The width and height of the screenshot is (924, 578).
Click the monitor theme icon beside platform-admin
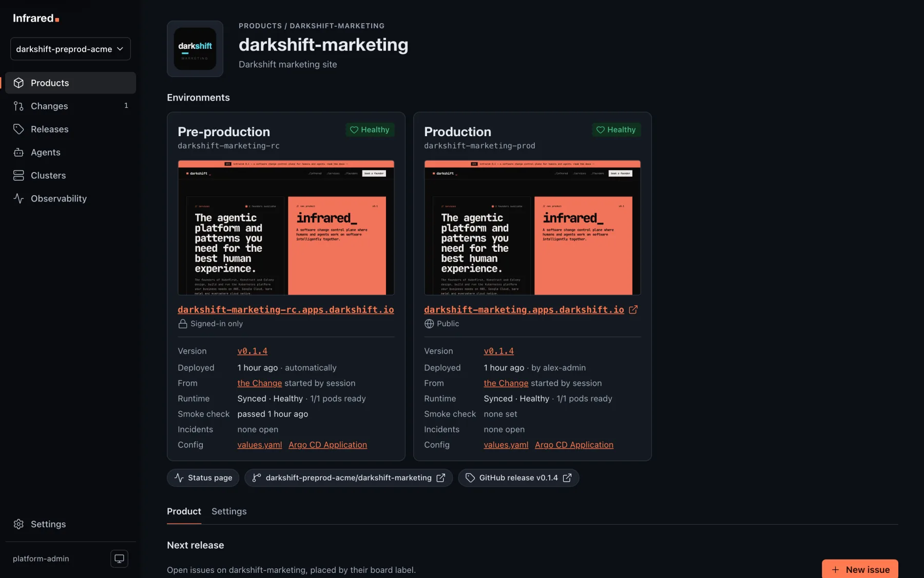119,558
